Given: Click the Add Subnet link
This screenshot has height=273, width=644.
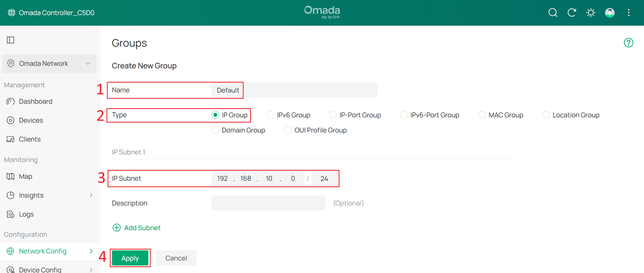Looking at the screenshot, I should [142, 228].
